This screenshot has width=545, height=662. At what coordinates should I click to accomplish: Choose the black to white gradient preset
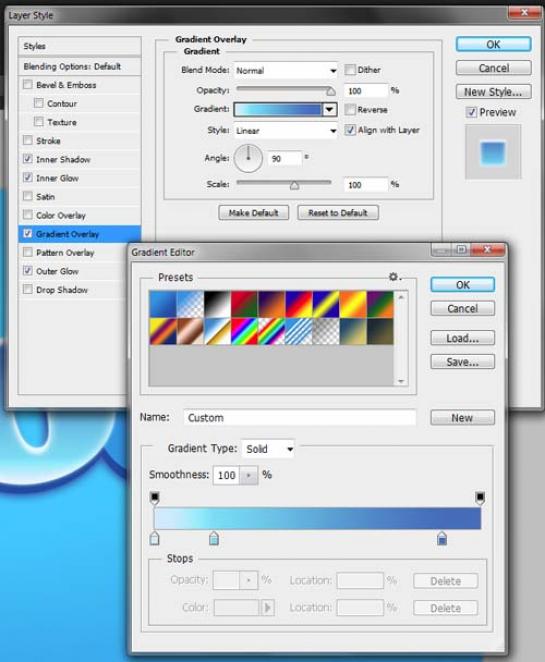point(217,304)
